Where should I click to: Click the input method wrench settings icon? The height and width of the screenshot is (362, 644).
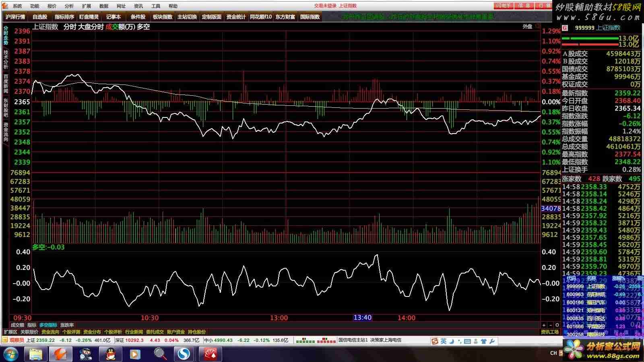click(492, 341)
